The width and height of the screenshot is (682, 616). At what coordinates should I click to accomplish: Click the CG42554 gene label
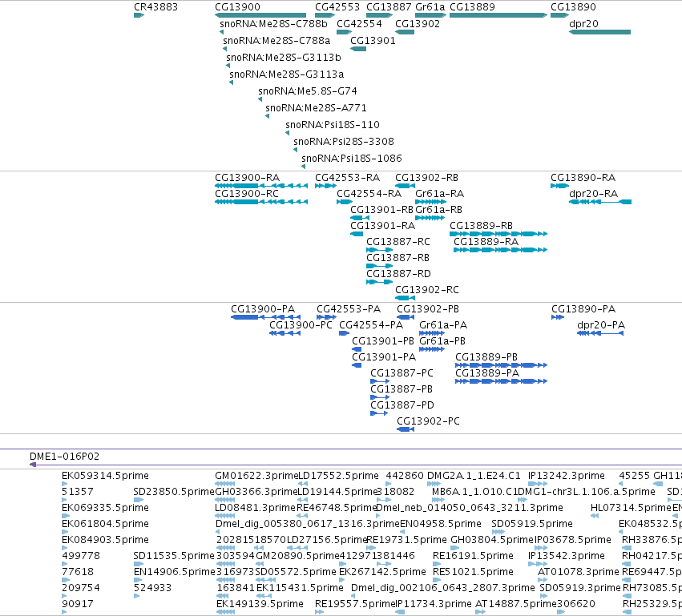tap(359, 23)
